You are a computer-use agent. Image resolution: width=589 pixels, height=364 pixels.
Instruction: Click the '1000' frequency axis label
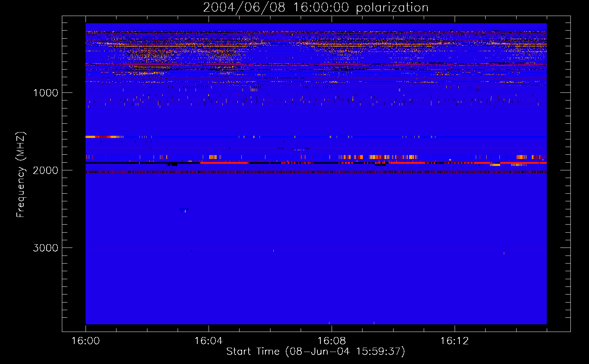46,93
